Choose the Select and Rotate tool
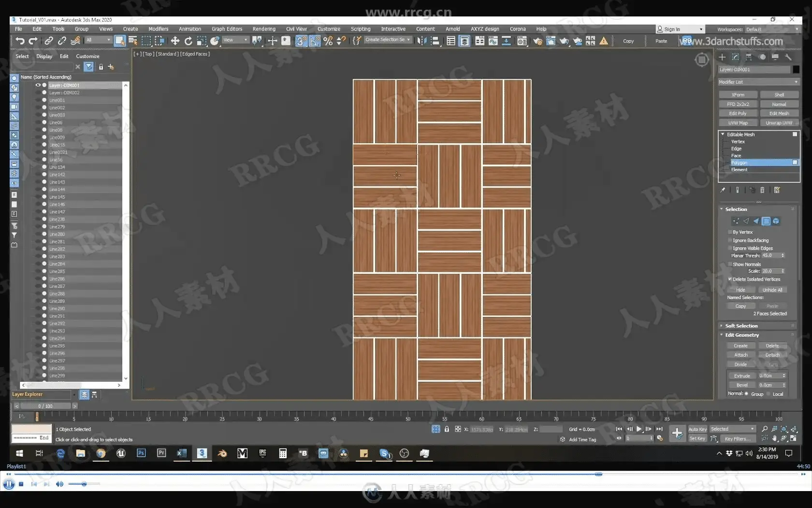The height and width of the screenshot is (508, 812). coord(188,41)
